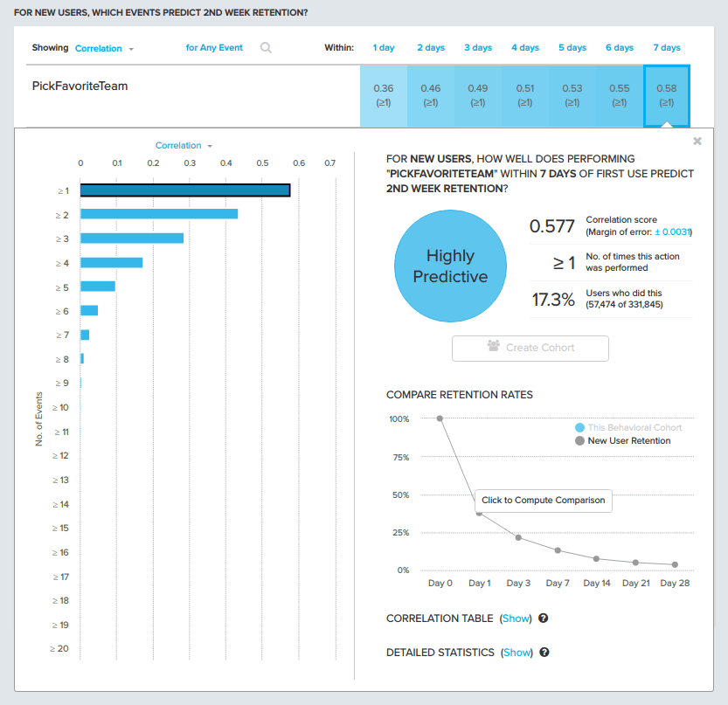Toggle This Behavioral Cohort legend item
Image resolution: width=728 pixels, height=705 pixels.
click(627, 428)
